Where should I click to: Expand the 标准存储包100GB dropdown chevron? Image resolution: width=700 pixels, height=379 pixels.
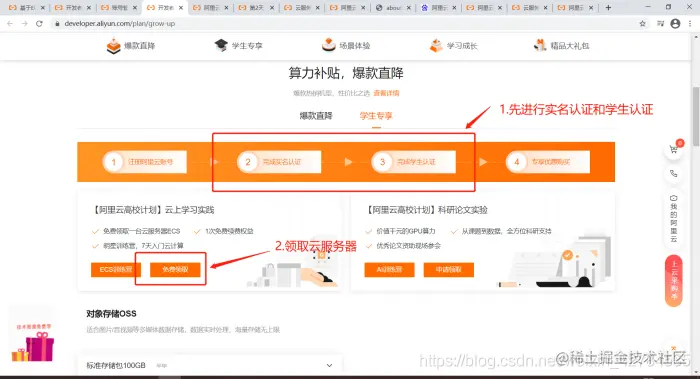click(329, 365)
